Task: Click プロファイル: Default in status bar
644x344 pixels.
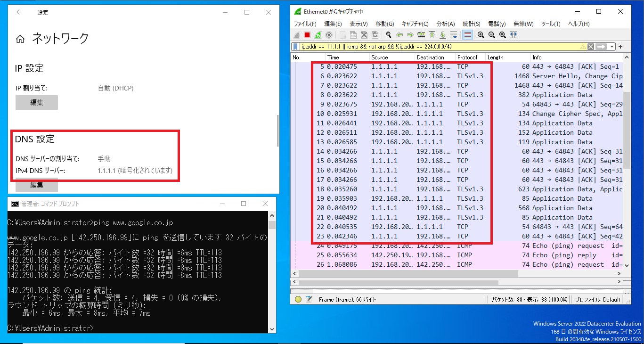Action: (598, 299)
